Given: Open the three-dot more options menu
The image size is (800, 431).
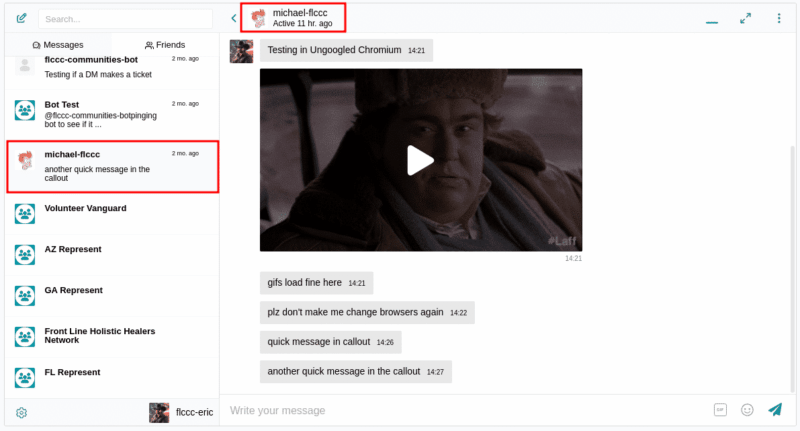Looking at the screenshot, I should click(x=779, y=18).
